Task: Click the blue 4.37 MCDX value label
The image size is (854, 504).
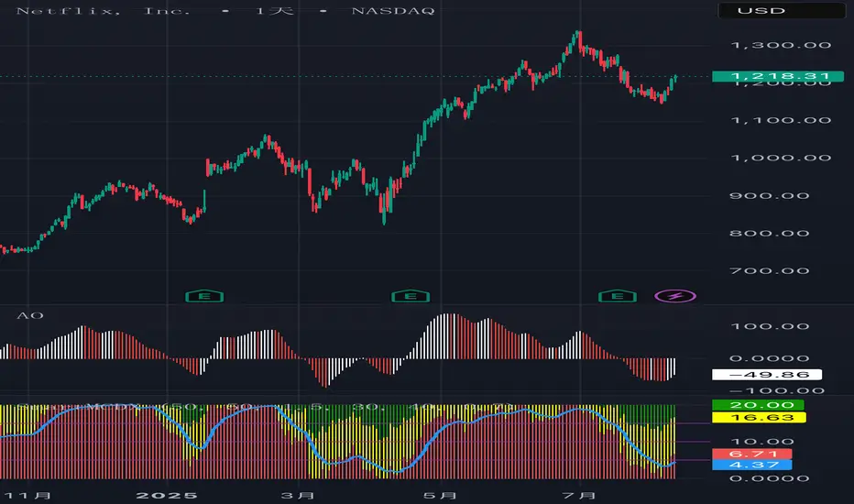Action: pyautogui.click(x=751, y=465)
